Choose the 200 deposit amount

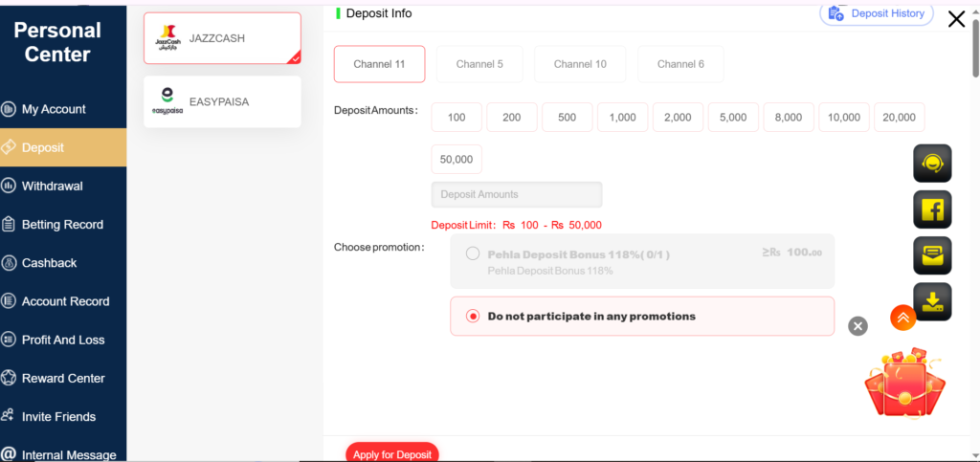(x=512, y=118)
